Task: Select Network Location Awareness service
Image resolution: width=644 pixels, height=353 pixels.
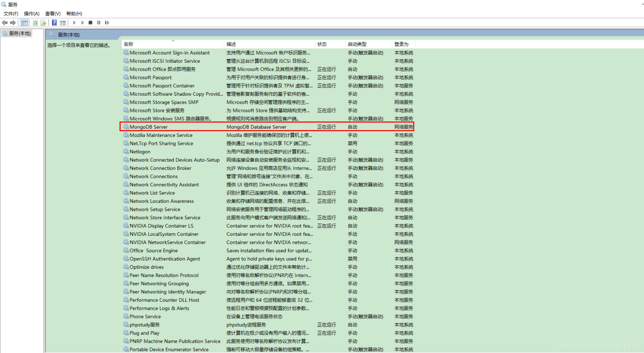Action: tap(162, 201)
